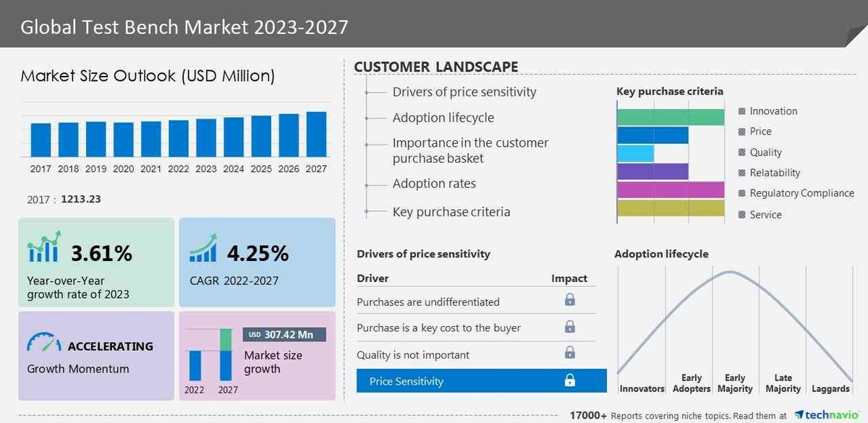Click the Price legend marker
The height and width of the screenshot is (423, 868).
pos(742,132)
